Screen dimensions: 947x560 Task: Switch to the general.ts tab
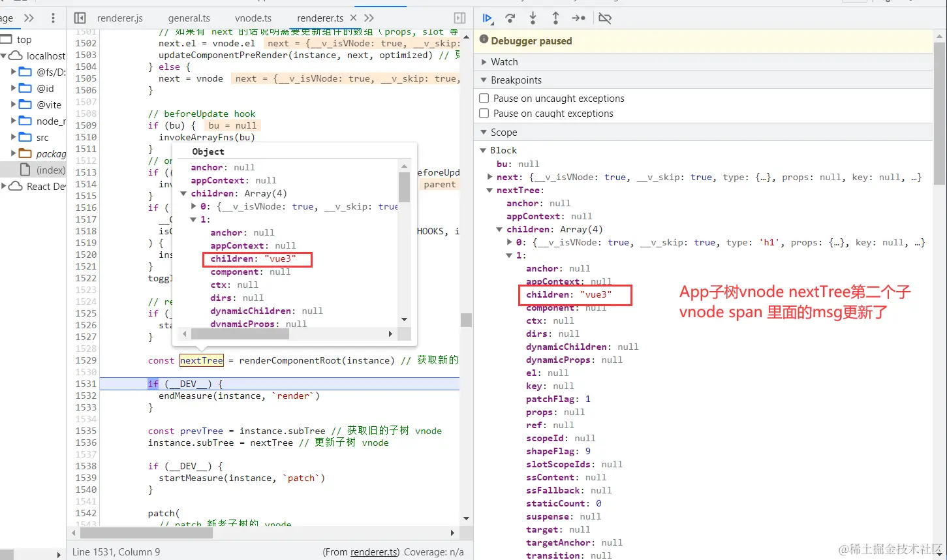[x=189, y=18]
